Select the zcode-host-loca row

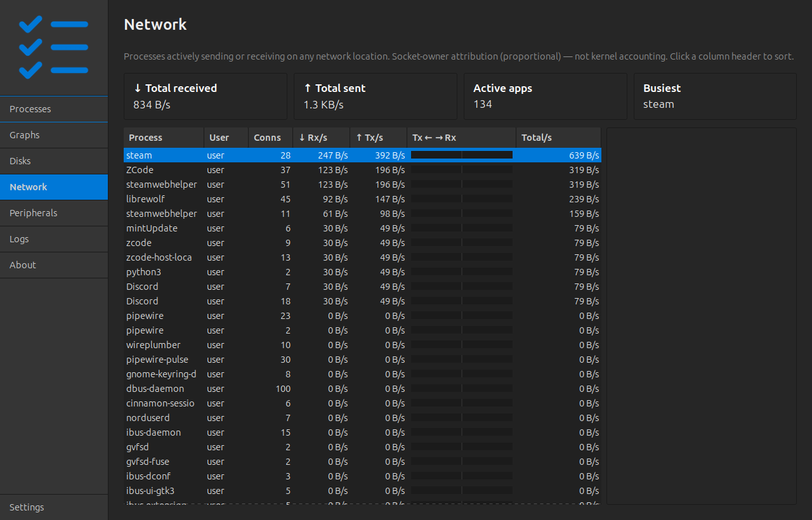point(362,257)
